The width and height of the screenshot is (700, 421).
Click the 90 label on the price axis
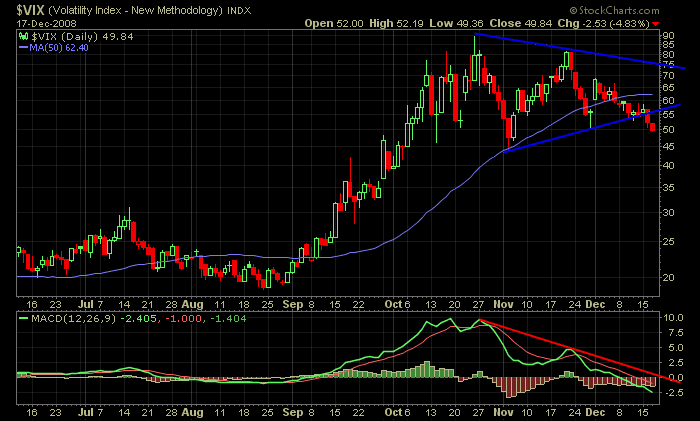tap(668, 36)
